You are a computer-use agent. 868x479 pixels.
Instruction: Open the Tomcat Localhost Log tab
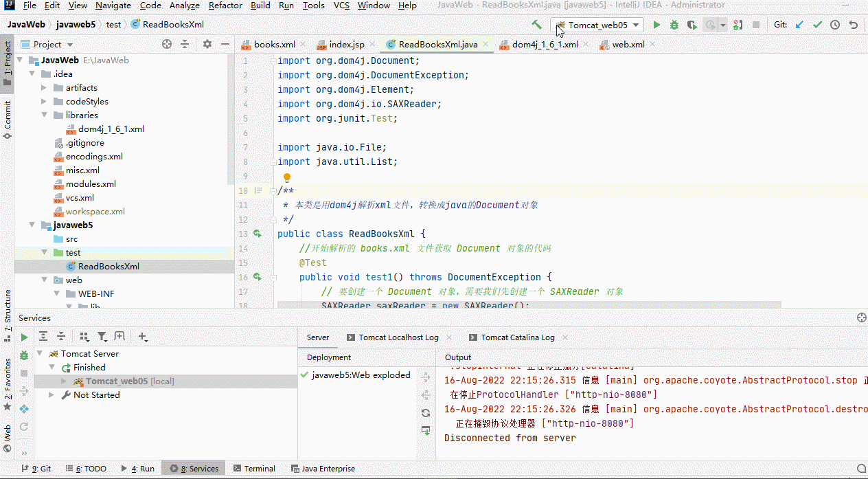point(398,337)
